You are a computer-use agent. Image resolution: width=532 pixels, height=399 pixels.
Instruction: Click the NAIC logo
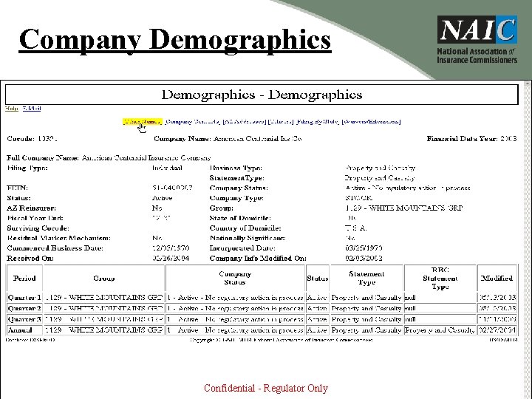pyautogui.click(x=477, y=39)
